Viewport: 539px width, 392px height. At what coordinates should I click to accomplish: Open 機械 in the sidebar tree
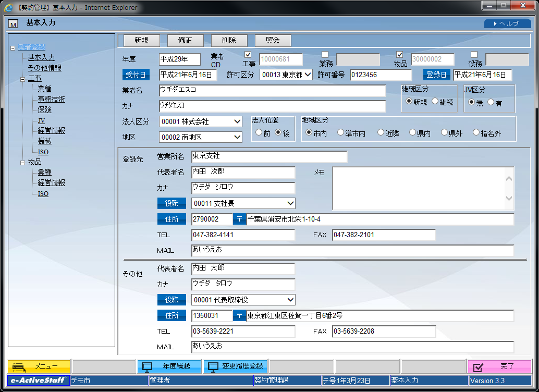44,141
